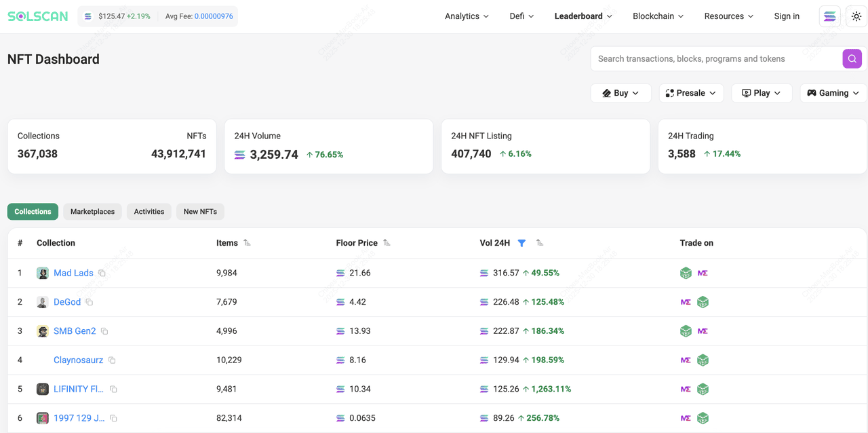868x433 pixels.
Task: Expand the Gaming dropdown
Action: point(833,93)
